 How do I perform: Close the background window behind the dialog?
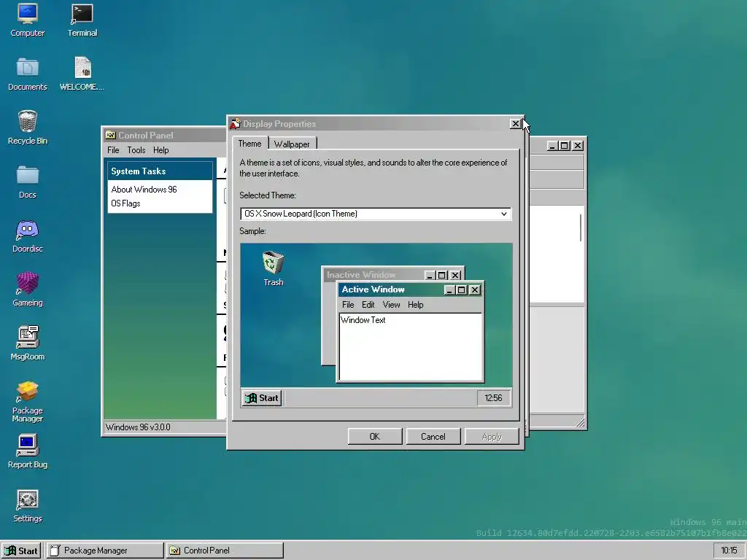(x=578, y=146)
